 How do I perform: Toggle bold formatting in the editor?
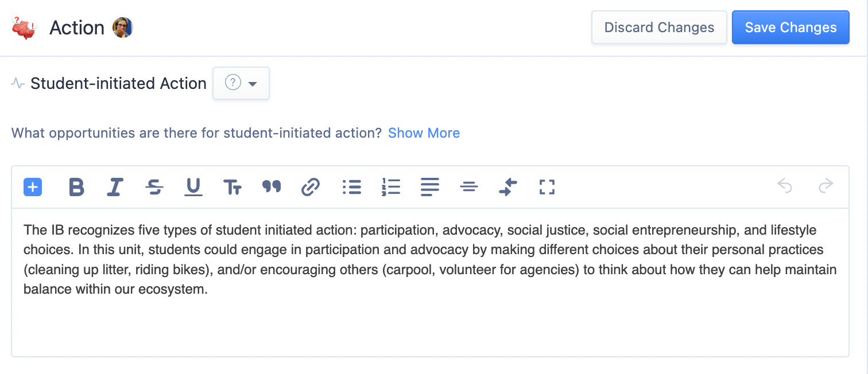(x=76, y=187)
